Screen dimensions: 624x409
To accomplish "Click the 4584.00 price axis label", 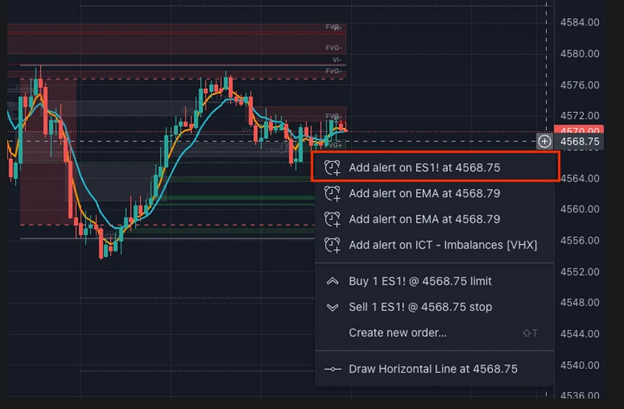I will (580, 22).
